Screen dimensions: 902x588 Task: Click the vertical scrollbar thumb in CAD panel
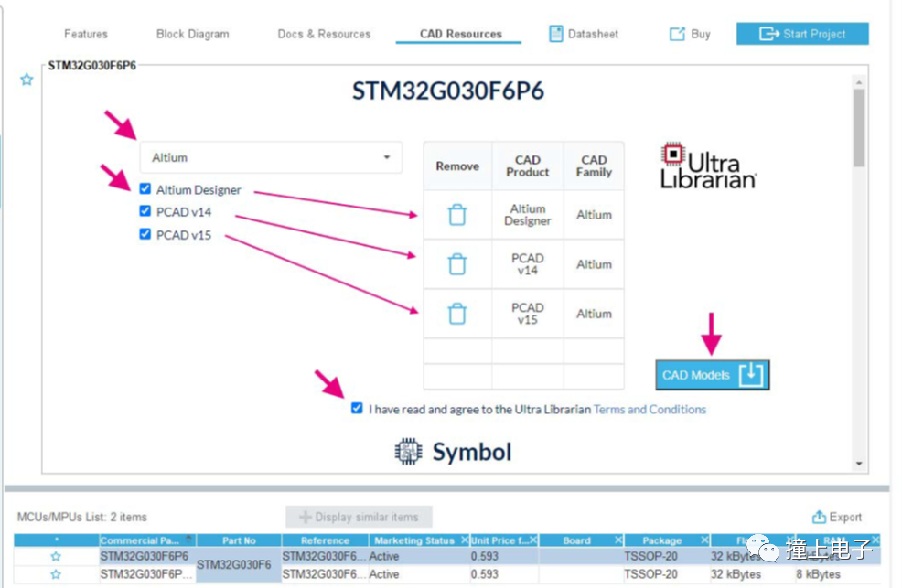(859, 128)
